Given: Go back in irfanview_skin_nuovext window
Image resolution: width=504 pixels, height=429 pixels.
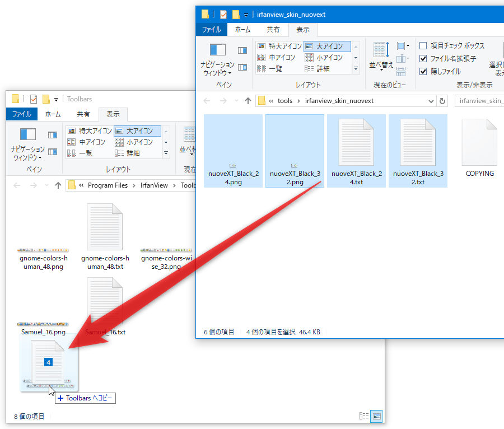Looking at the screenshot, I should pyautogui.click(x=207, y=101).
